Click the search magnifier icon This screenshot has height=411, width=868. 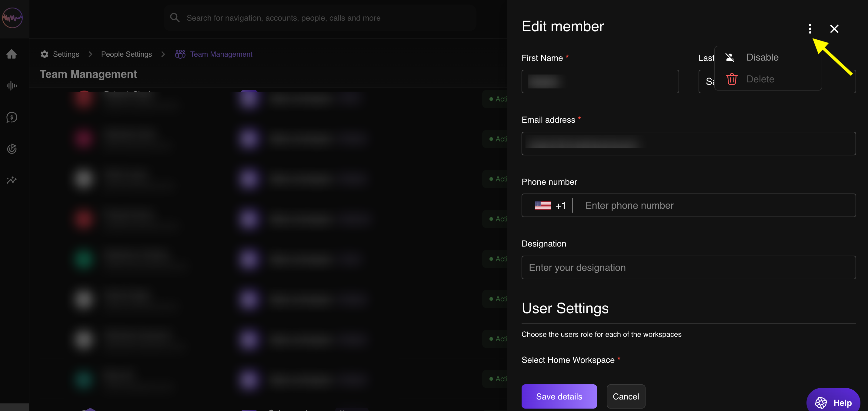175,18
